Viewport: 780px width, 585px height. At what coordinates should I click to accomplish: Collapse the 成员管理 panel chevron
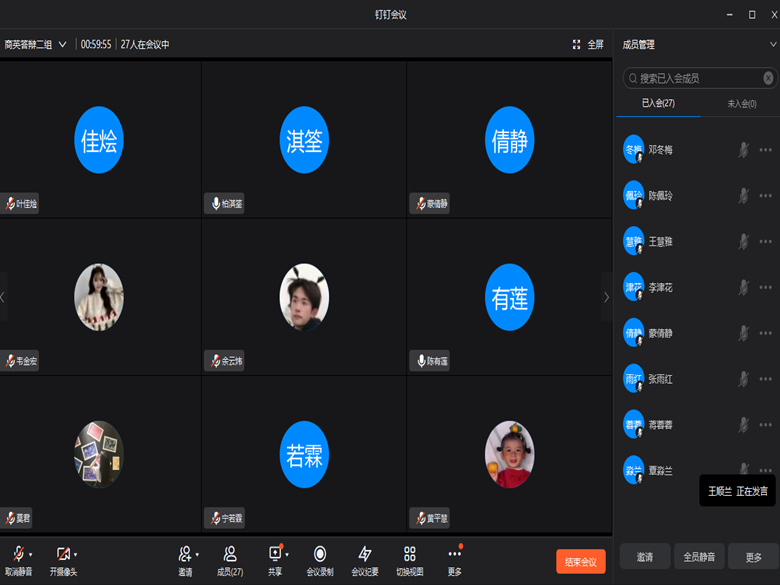[x=772, y=44]
